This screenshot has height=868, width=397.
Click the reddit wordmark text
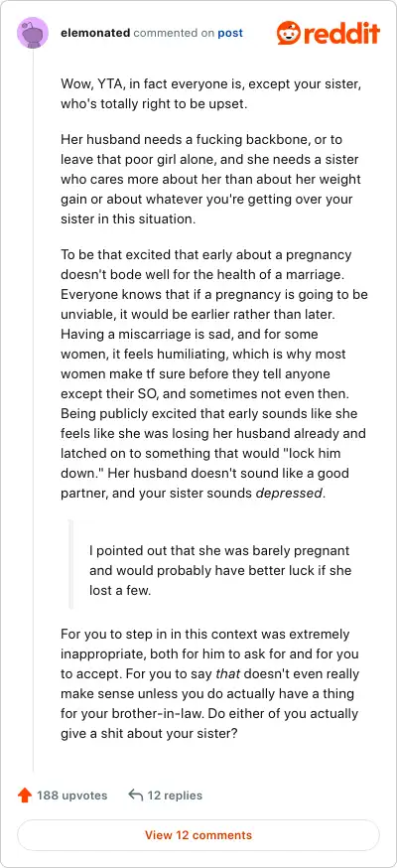(341, 33)
